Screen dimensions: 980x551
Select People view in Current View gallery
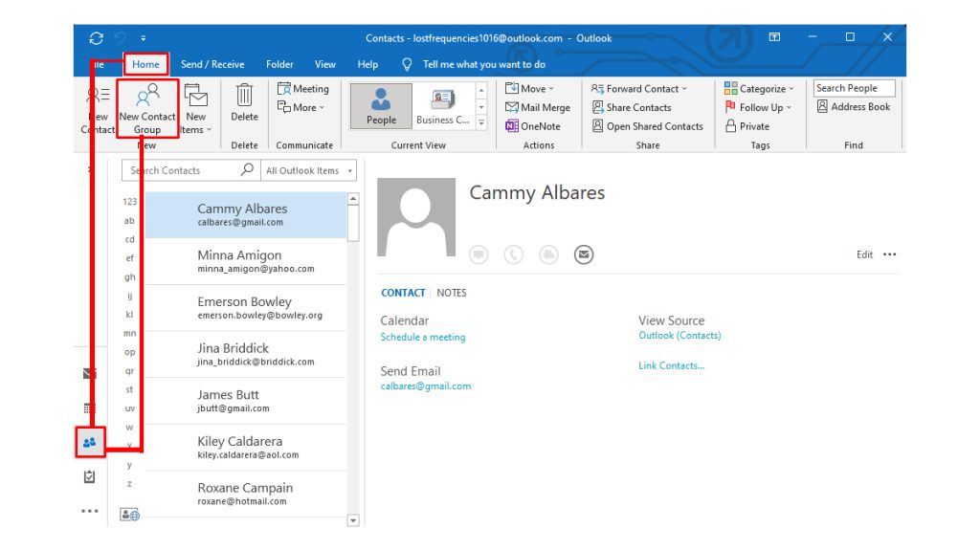(381, 105)
